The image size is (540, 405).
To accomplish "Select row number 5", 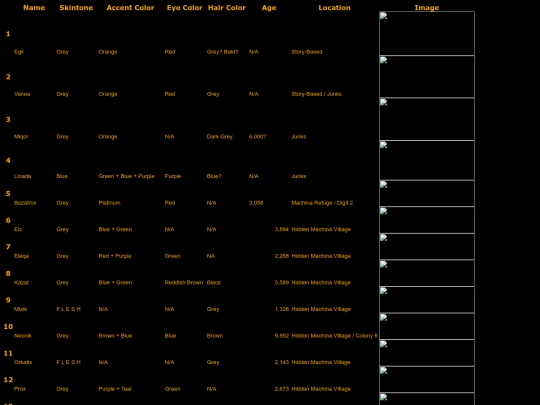I will [8, 194].
